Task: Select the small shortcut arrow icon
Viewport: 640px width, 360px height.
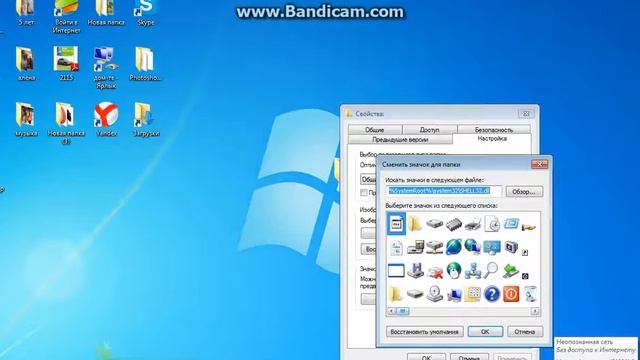Action: tap(525, 253)
